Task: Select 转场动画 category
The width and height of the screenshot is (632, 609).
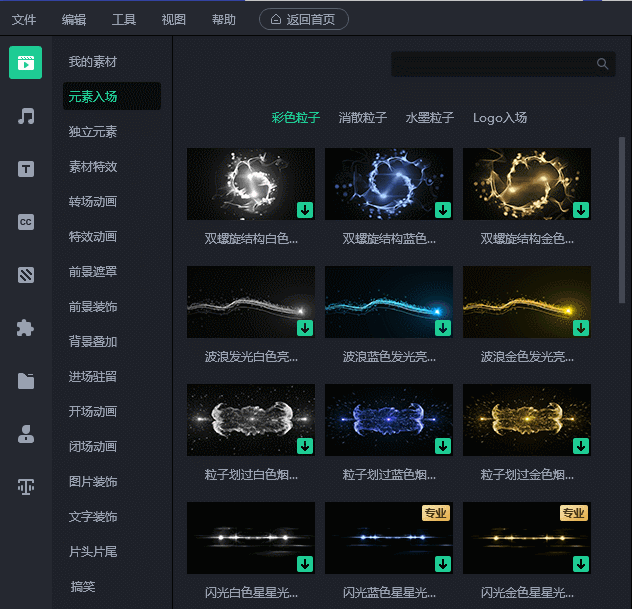Action: (x=93, y=202)
